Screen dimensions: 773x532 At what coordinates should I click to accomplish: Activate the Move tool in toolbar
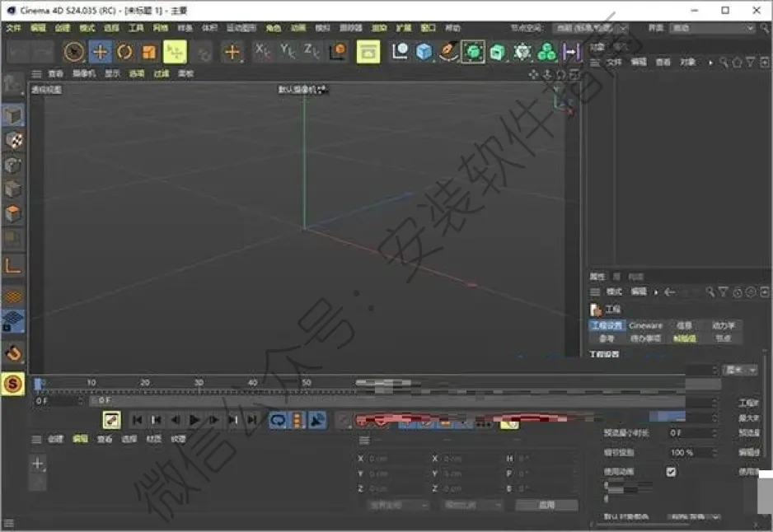[x=100, y=52]
